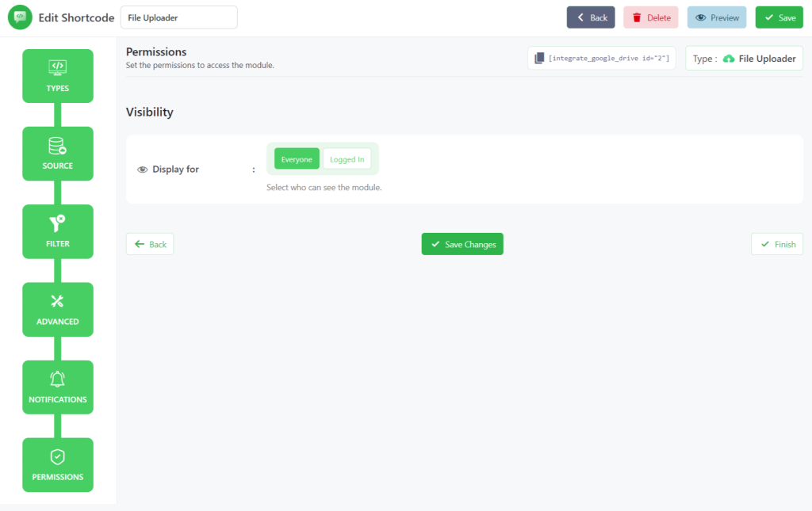The height and width of the screenshot is (511, 812).
Task: Click the File Uploader cloud icon
Action: pos(729,59)
